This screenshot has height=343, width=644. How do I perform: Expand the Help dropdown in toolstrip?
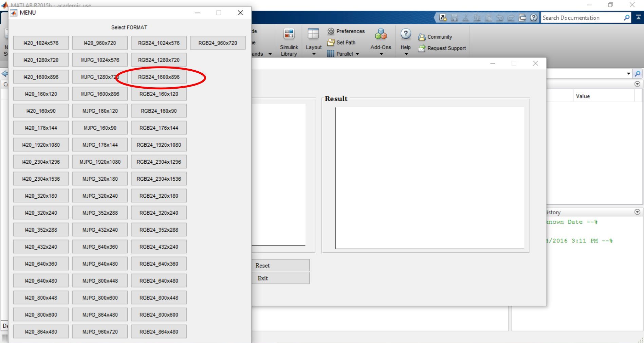pyautogui.click(x=406, y=54)
